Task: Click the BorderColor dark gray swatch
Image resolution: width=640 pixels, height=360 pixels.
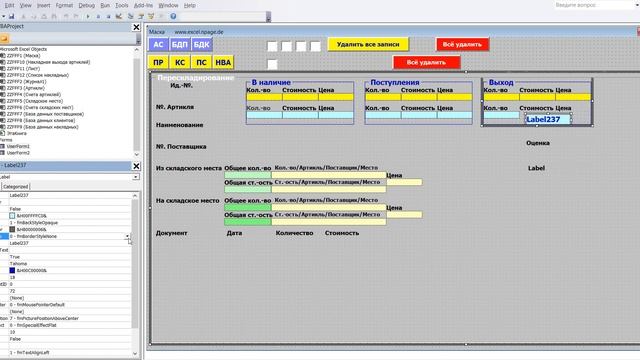Action: (x=12, y=229)
